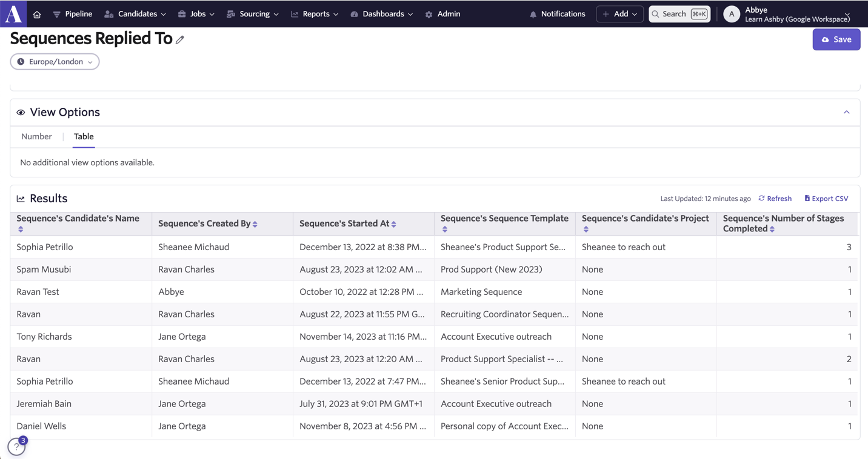Screen dimensions: 868x459
Task: Expand the Sourcing dropdown
Action: coord(253,14)
